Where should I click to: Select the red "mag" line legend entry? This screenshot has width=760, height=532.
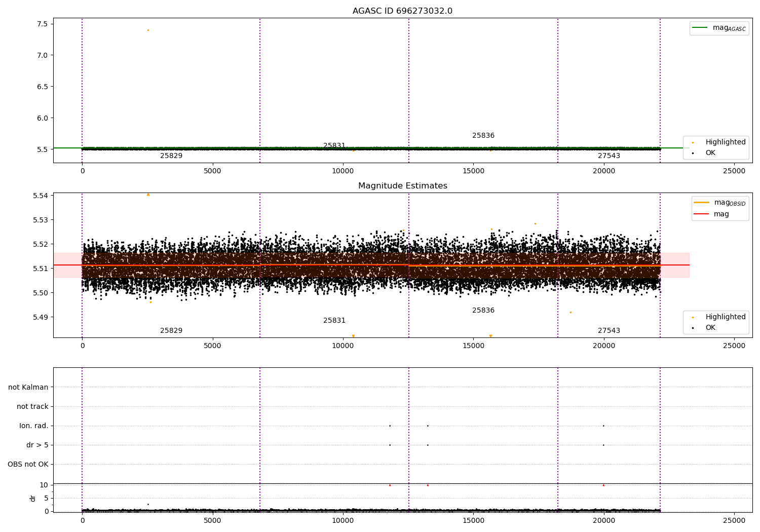(x=711, y=214)
